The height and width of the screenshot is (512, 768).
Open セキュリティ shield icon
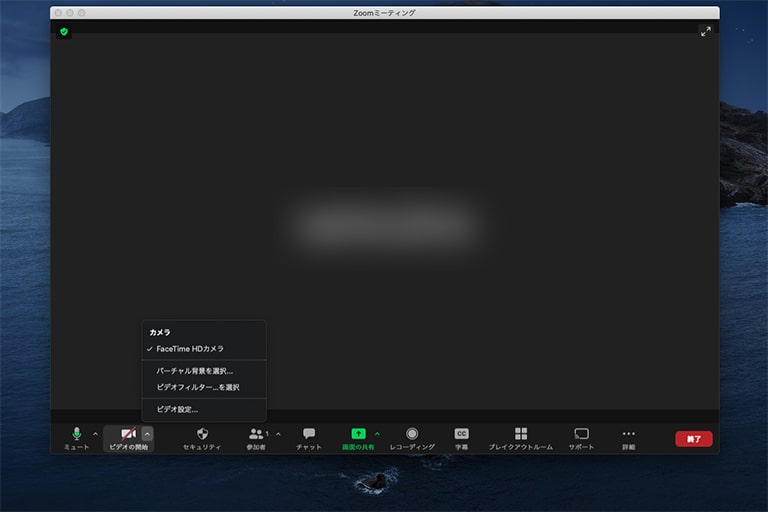pyautogui.click(x=202, y=434)
